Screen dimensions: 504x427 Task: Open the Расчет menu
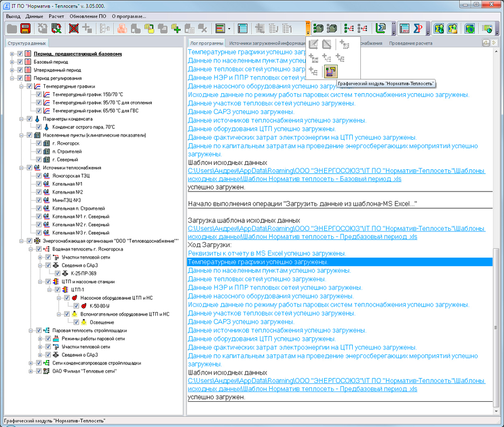56,16
